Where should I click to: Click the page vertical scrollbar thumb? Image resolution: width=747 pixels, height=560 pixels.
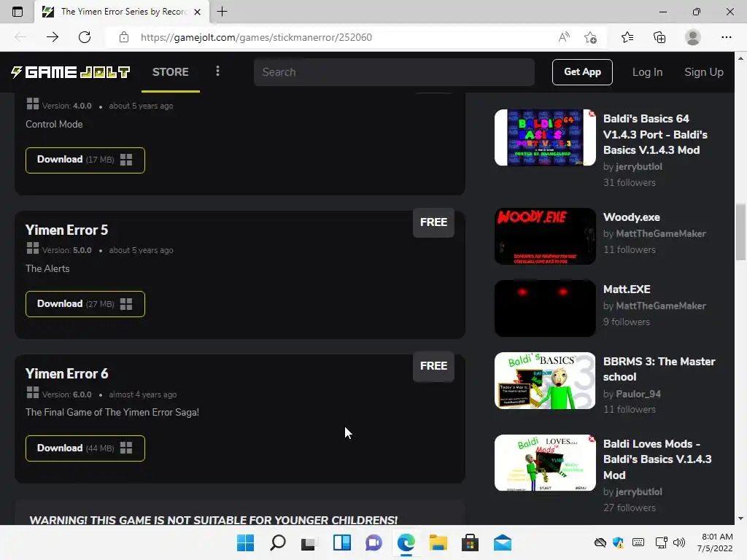(x=740, y=232)
